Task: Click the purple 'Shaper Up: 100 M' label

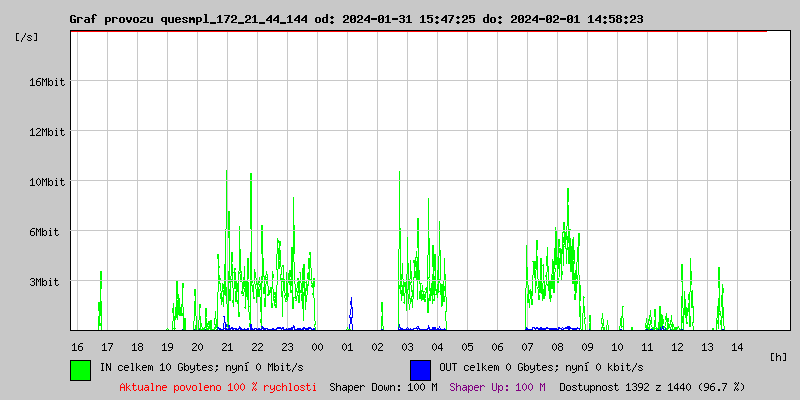Action: coord(497,387)
